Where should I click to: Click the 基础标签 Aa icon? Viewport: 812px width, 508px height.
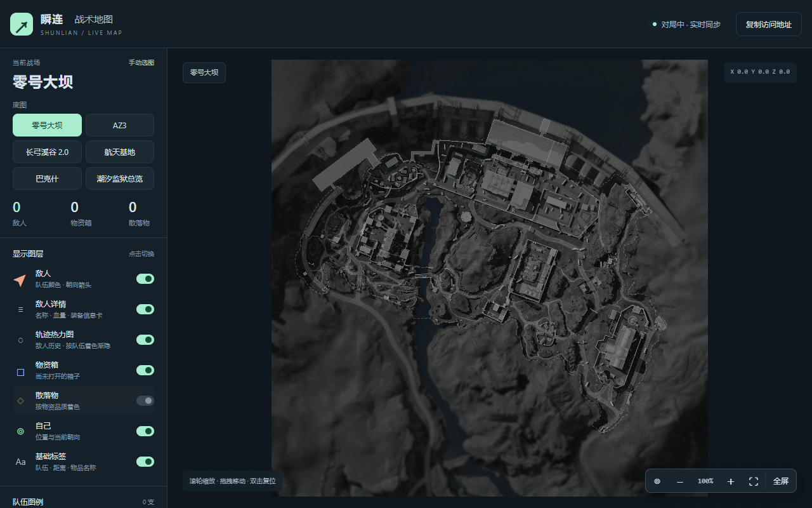coord(20,462)
